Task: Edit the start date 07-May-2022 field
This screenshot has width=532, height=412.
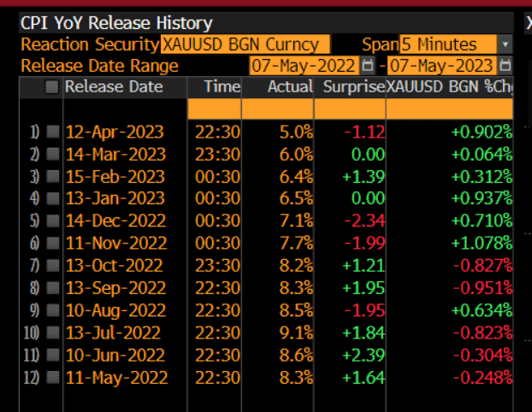Action: [x=304, y=66]
